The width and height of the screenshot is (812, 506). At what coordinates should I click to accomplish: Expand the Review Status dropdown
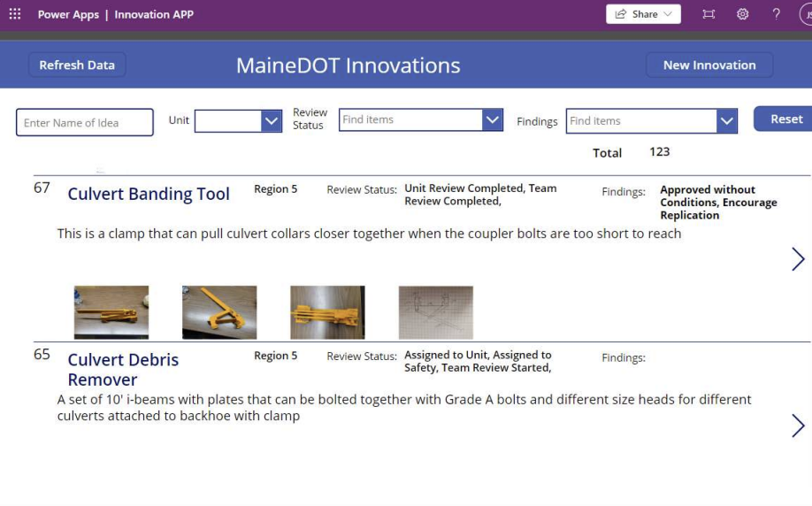click(x=493, y=120)
